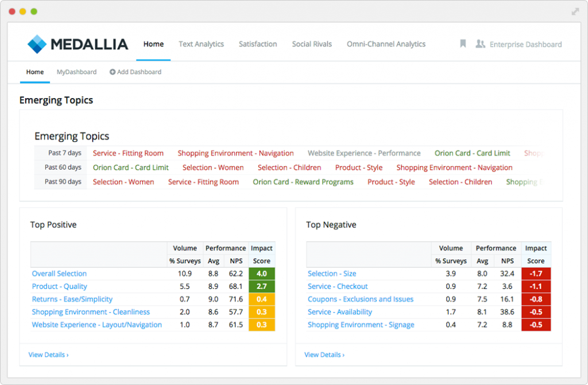Click the green 4.0 impact score cell
Viewport: 588px width, 385px height.
pyautogui.click(x=262, y=274)
